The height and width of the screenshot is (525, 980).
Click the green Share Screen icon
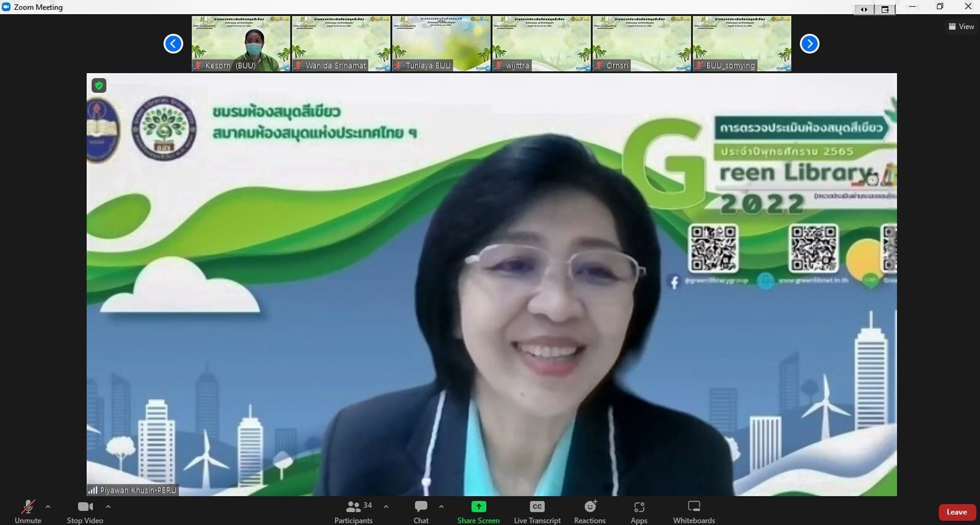(478, 507)
